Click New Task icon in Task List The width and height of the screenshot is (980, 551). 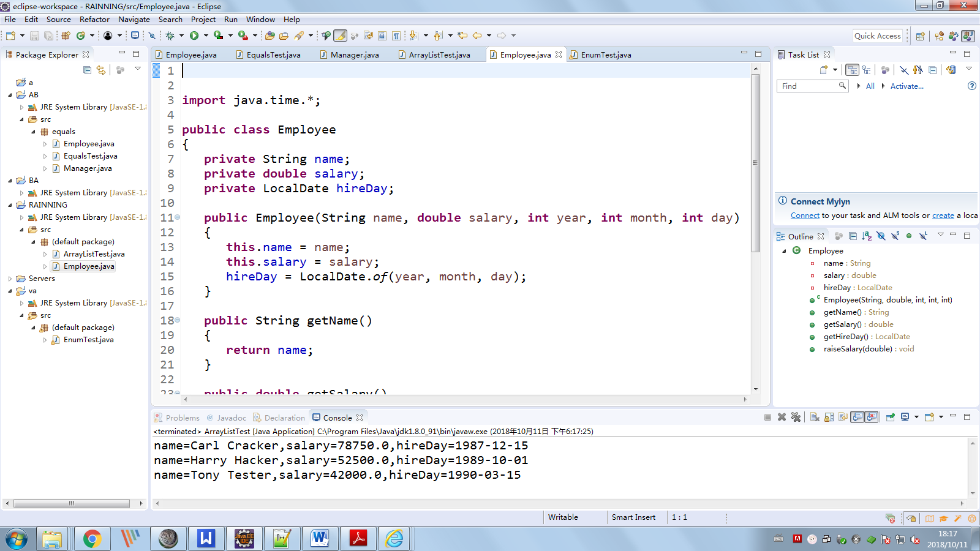[x=824, y=70]
